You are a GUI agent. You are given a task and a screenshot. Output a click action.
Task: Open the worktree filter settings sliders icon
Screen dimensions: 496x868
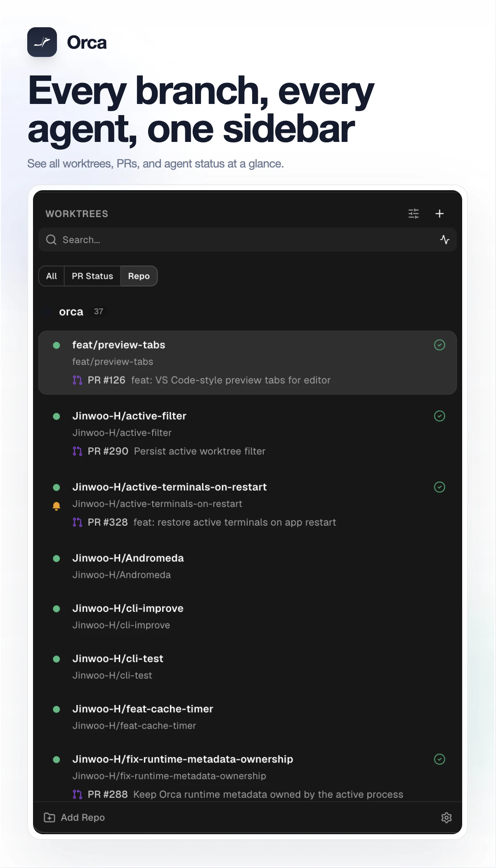413,213
